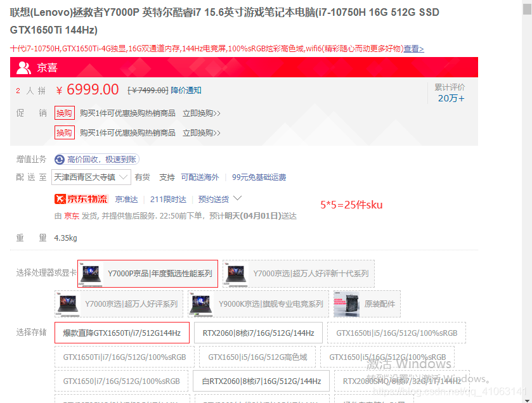Screen dimensions: 532x403
Task: Select Y9000K京选|旗舰专业电竞系列 option
Action: (258, 304)
